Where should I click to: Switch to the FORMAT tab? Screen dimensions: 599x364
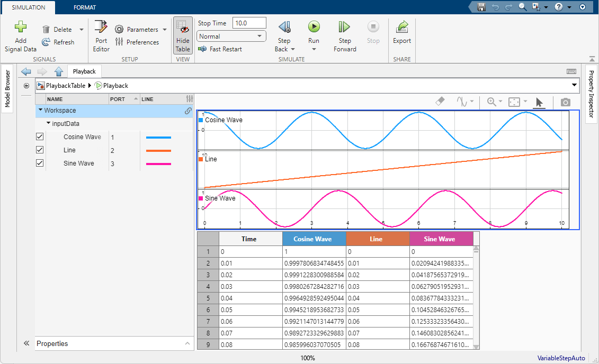point(85,7)
